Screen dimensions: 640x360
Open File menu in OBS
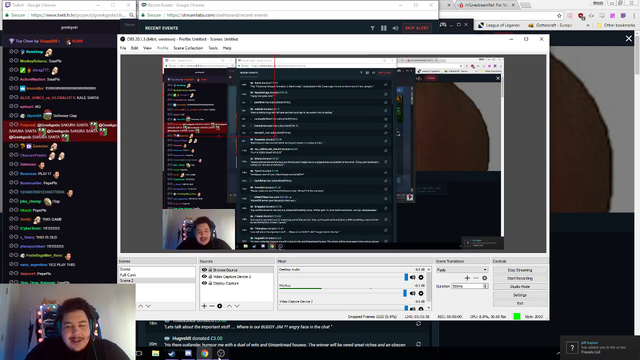coord(123,48)
